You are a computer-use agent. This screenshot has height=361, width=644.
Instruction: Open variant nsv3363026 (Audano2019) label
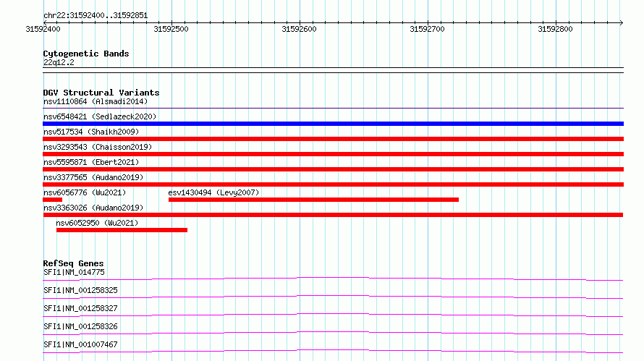click(x=93, y=208)
